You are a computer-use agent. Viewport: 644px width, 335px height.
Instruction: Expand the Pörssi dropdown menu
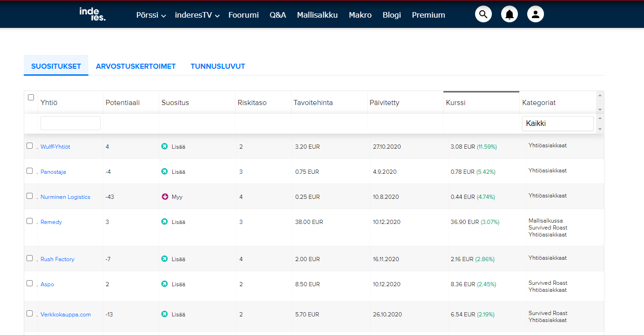[x=151, y=15]
